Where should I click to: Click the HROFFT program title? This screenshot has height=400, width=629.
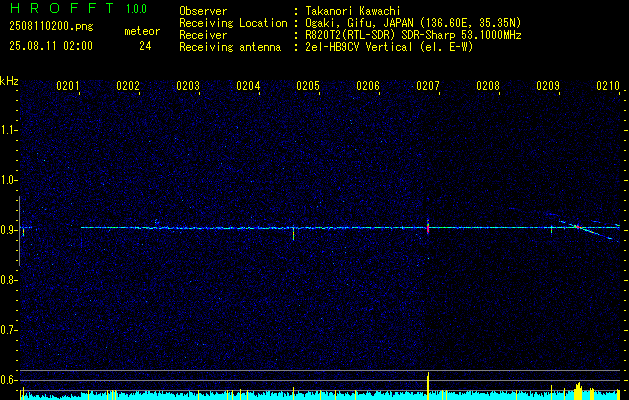tap(61, 8)
